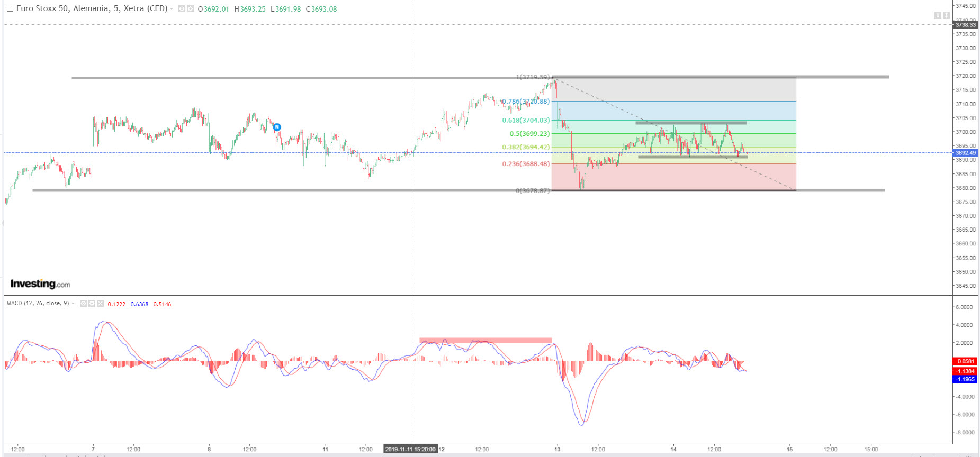Click the Investing.com logo
Image resolution: width=980 pixels, height=457 pixels.
point(40,284)
